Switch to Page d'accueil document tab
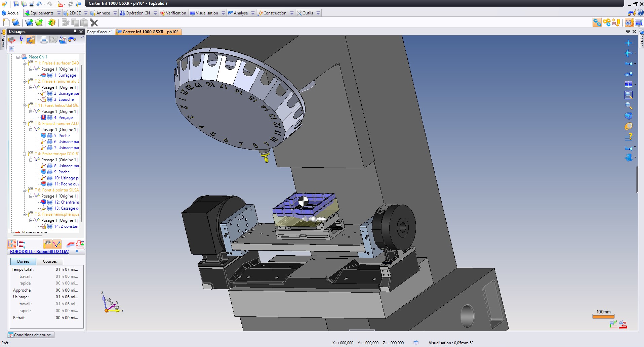The width and height of the screenshot is (644, 347). coord(100,32)
